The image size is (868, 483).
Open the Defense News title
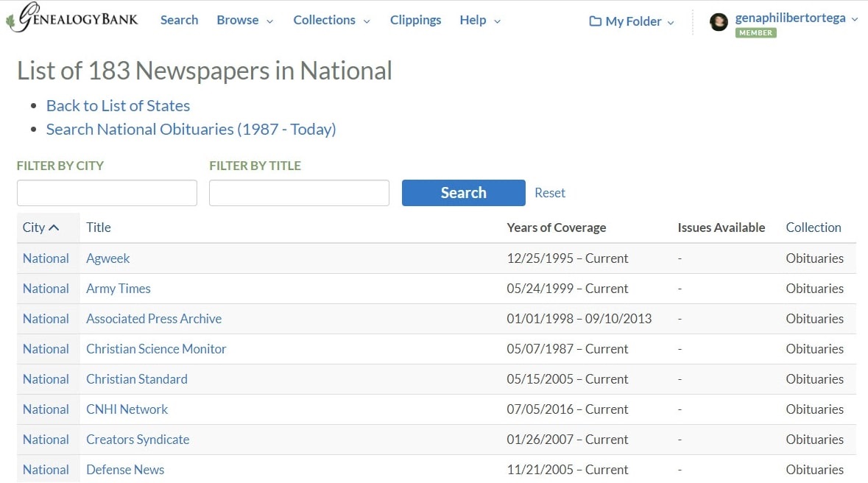[x=125, y=470]
